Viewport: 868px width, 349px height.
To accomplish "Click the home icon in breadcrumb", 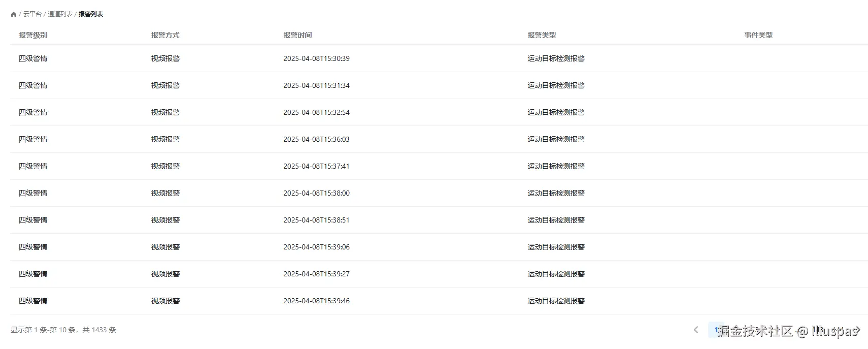I will (x=14, y=14).
